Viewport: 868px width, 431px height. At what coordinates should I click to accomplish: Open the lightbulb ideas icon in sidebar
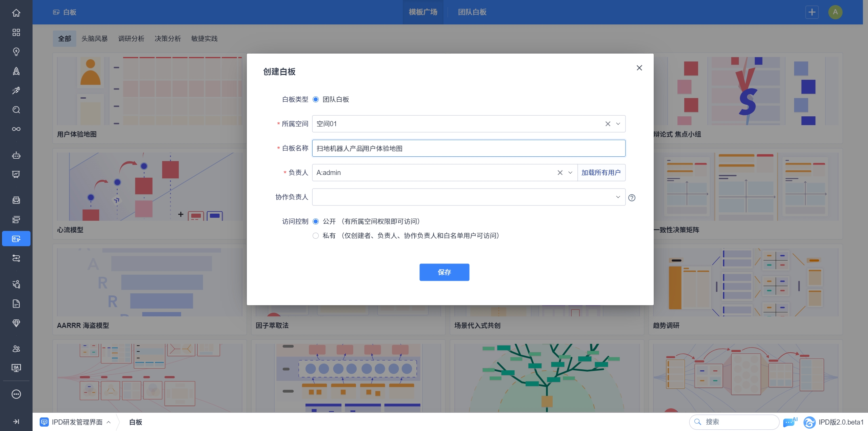[16, 52]
